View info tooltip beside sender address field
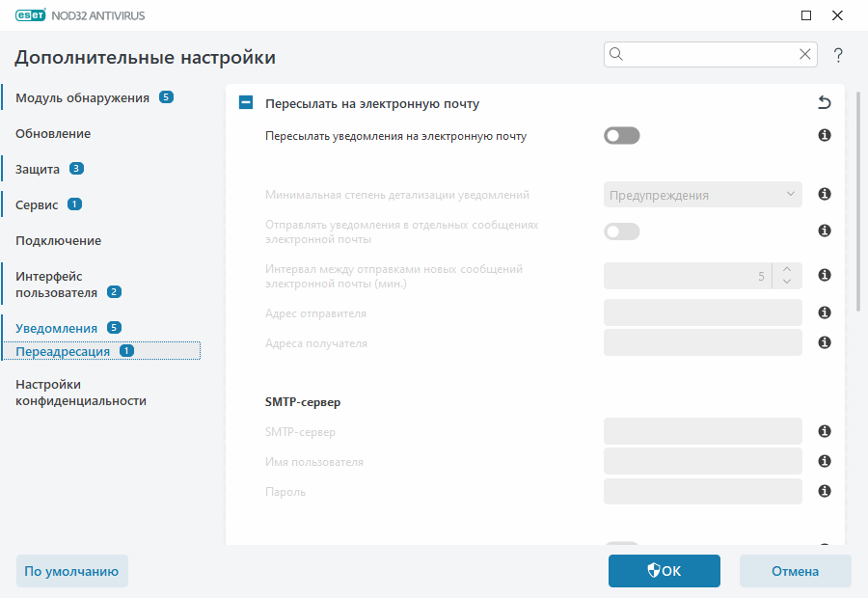868x598 pixels. click(824, 313)
